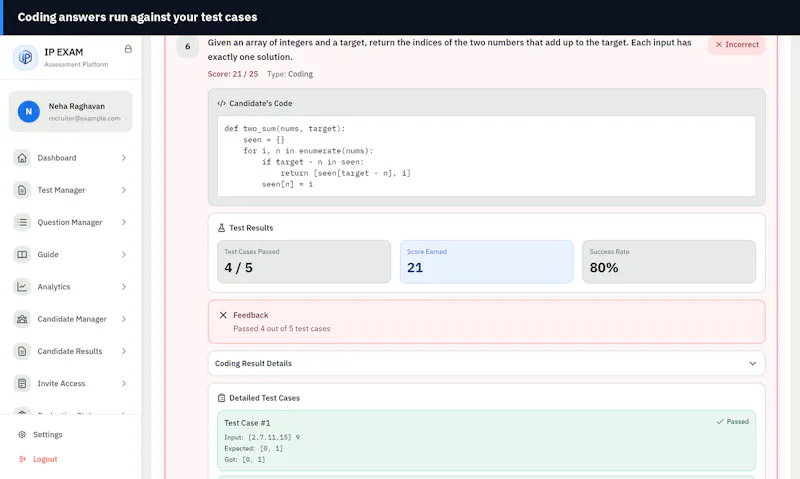The image size is (800, 479).
Task: Click the Input: [2,7,11,15] 9 line
Action: (262, 437)
